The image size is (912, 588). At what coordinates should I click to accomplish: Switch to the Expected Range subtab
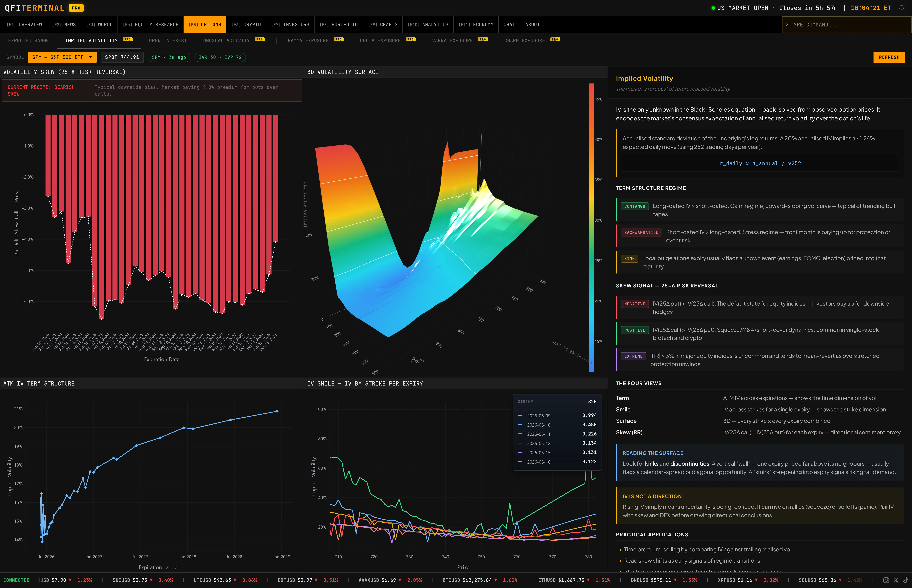pos(29,41)
